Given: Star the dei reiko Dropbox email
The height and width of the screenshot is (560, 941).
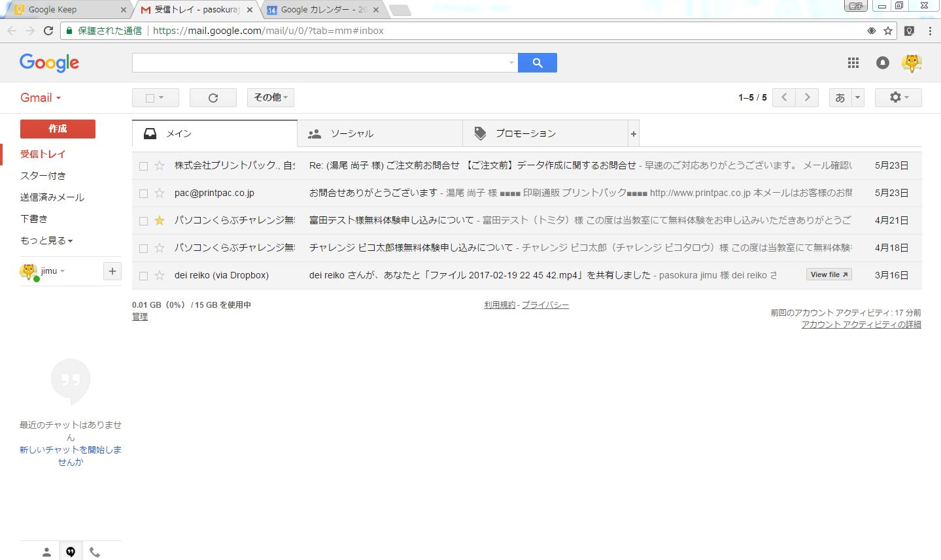Looking at the screenshot, I should tap(160, 276).
